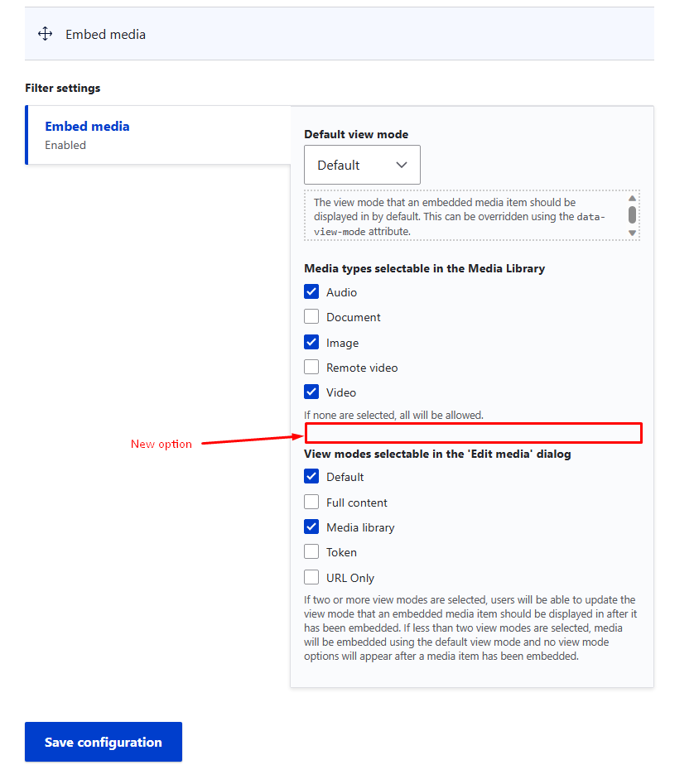Enable the URL Only view mode
Image resolution: width=694 pixels, height=784 pixels.
(x=311, y=577)
